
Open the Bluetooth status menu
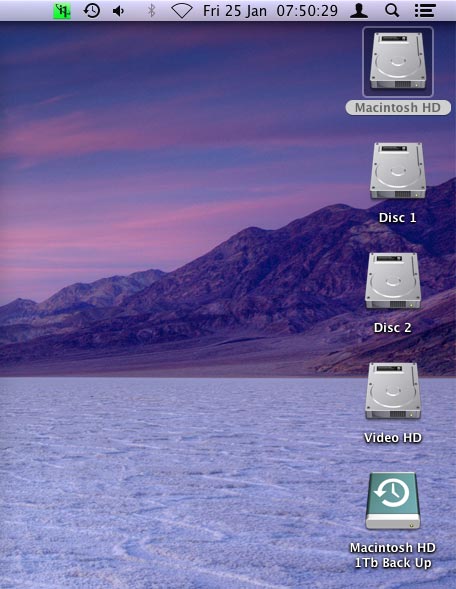(151, 11)
